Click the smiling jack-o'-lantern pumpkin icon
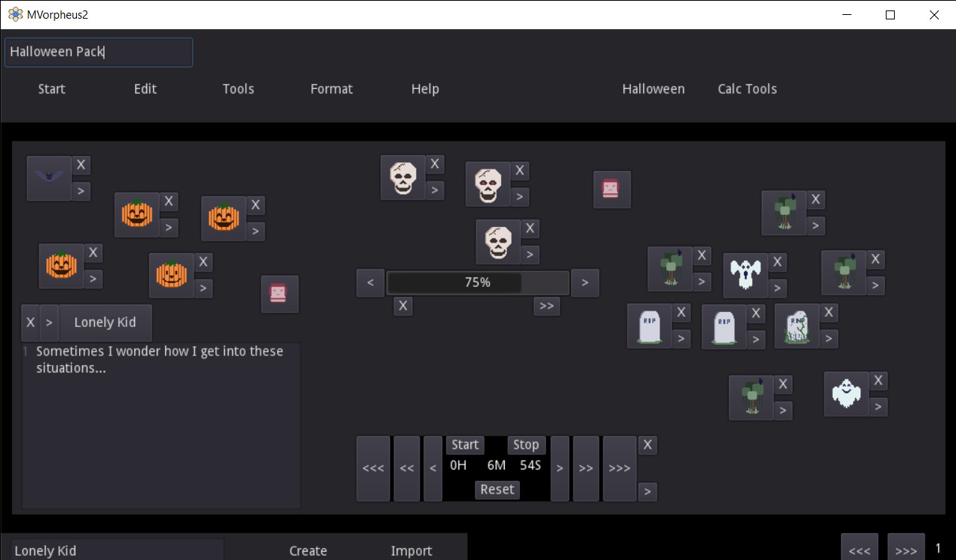Image resolution: width=956 pixels, height=560 pixels. pos(137,215)
